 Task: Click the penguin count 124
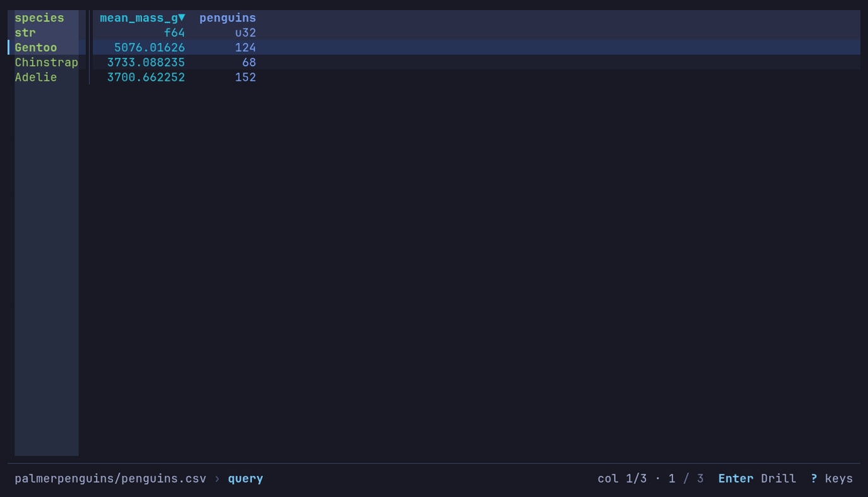(x=245, y=47)
